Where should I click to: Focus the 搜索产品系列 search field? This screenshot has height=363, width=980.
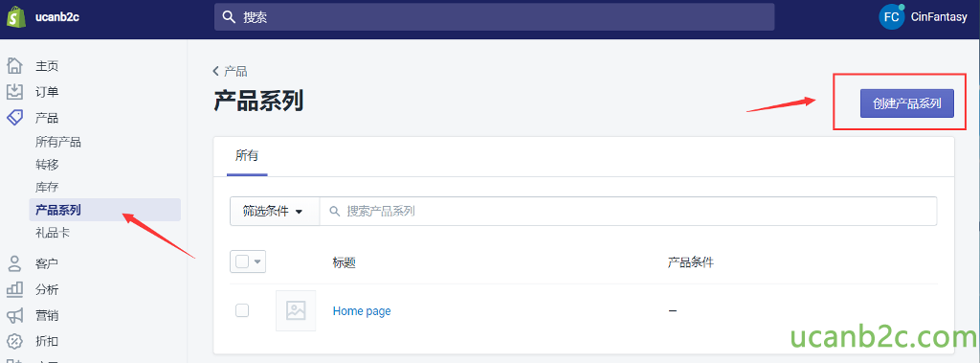628,212
